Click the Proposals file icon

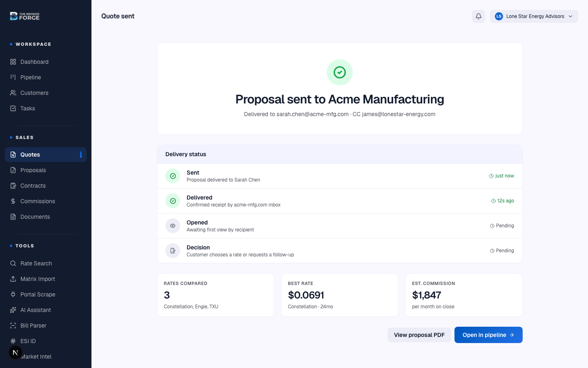13,170
